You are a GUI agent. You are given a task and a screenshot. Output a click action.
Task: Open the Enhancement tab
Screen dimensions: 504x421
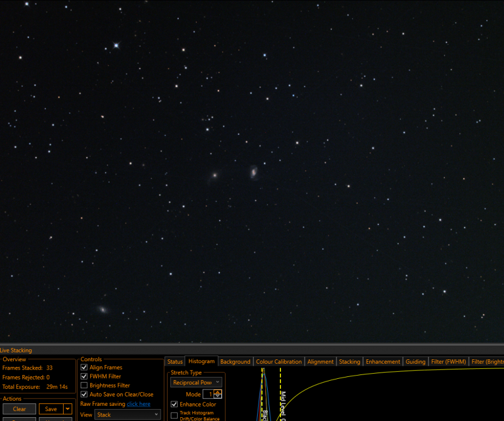(383, 362)
